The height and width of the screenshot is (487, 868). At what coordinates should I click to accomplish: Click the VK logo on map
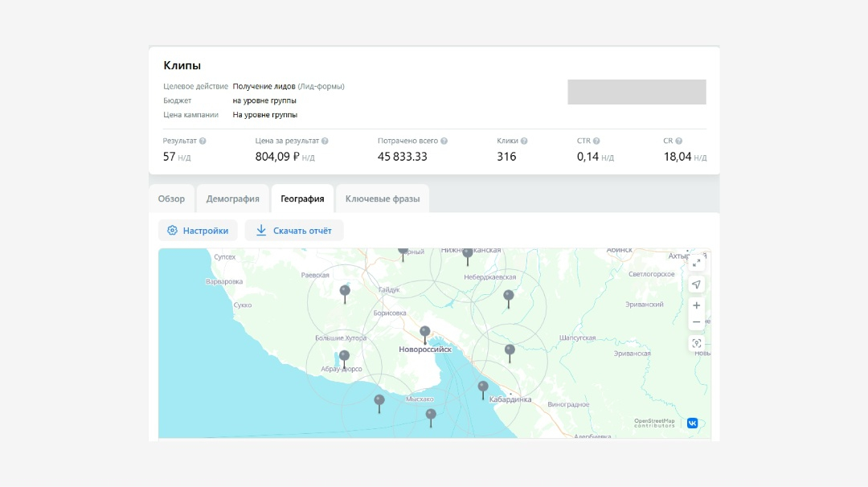pos(692,423)
